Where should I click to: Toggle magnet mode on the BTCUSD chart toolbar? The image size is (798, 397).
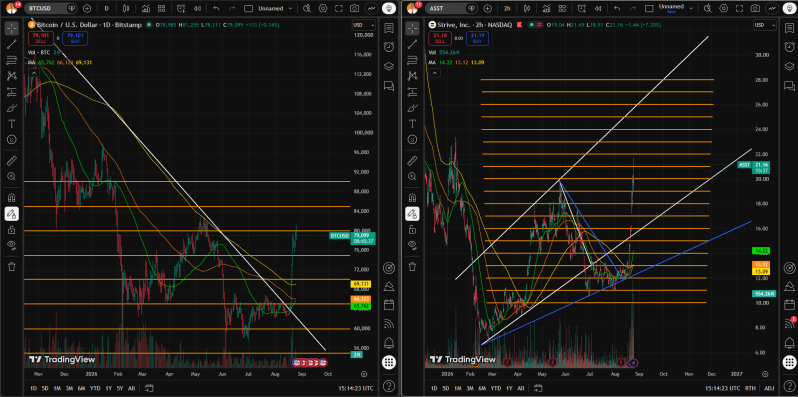pos(12,197)
